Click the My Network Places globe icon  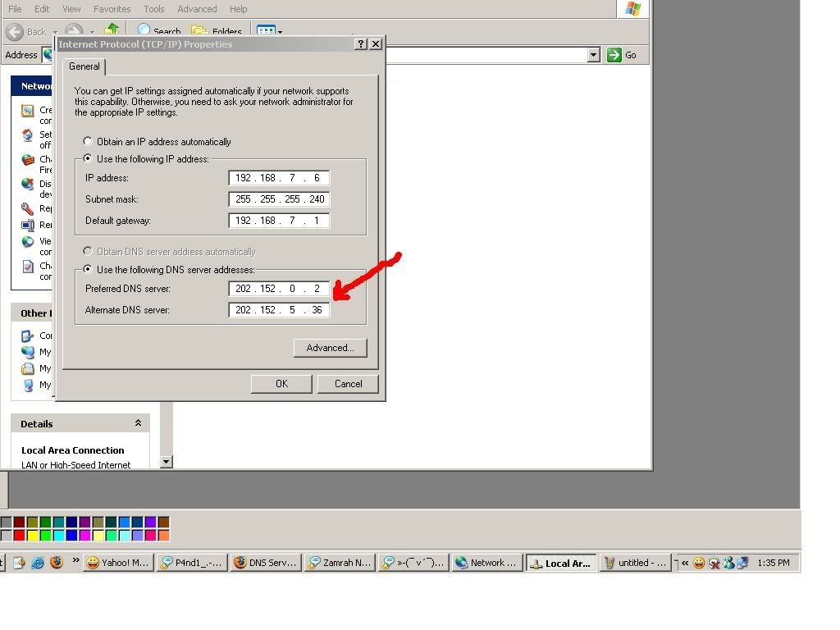click(27, 352)
